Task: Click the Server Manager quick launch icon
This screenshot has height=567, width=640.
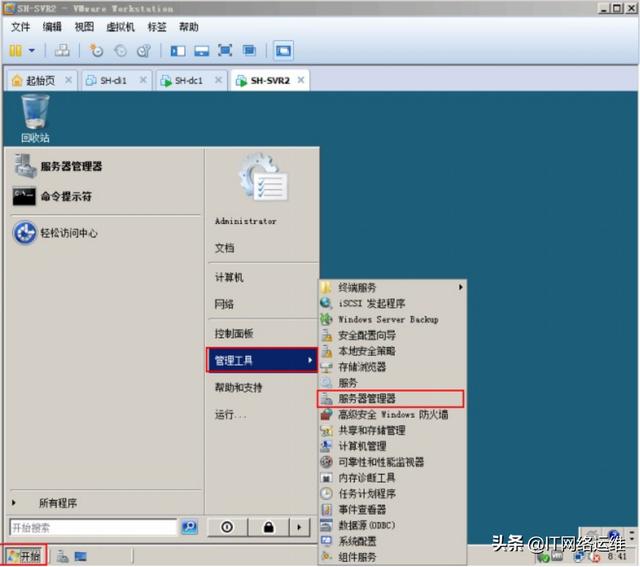Action: click(x=62, y=556)
